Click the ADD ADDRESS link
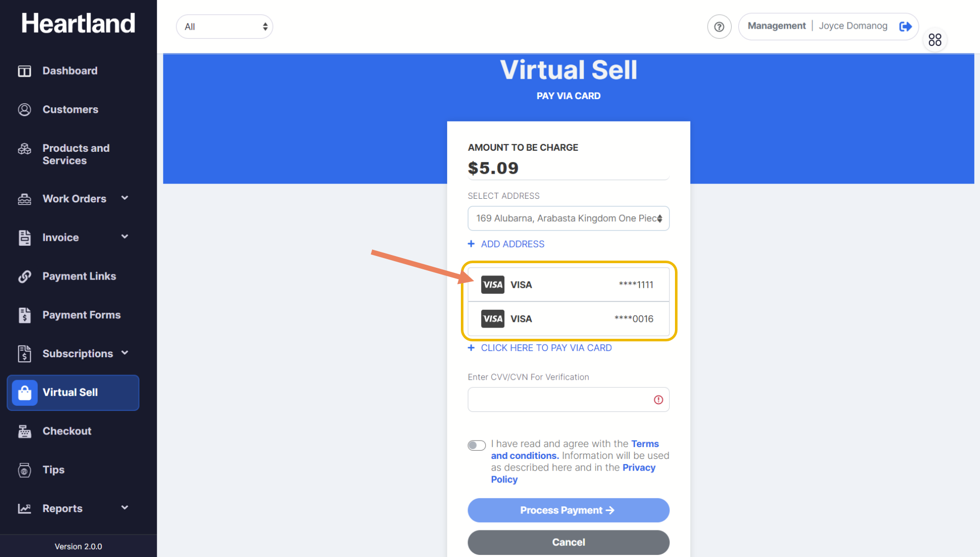The width and height of the screenshot is (980, 557). [512, 244]
